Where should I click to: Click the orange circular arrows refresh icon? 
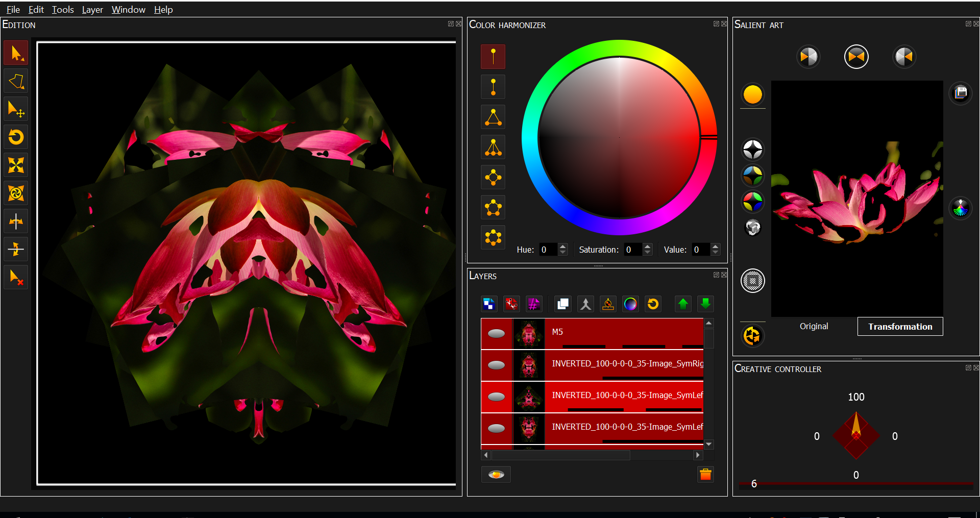(x=752, y=336)
